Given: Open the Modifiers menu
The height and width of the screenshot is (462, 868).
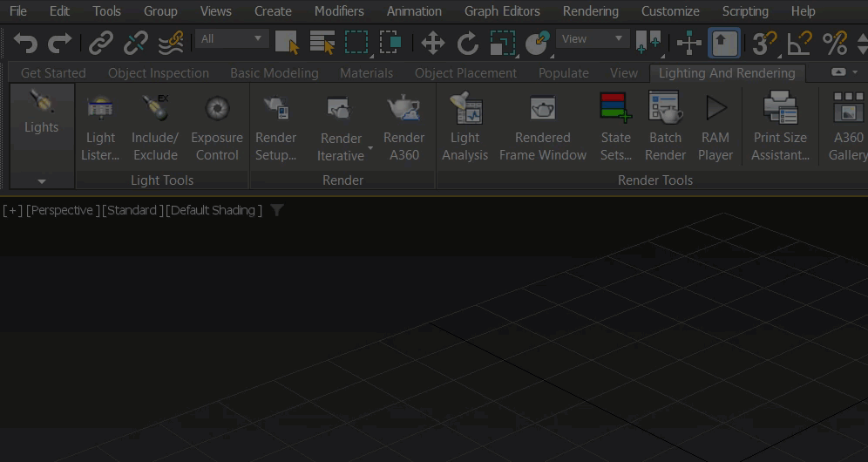Looking at the screenshot, I should (x=339, y=11).
